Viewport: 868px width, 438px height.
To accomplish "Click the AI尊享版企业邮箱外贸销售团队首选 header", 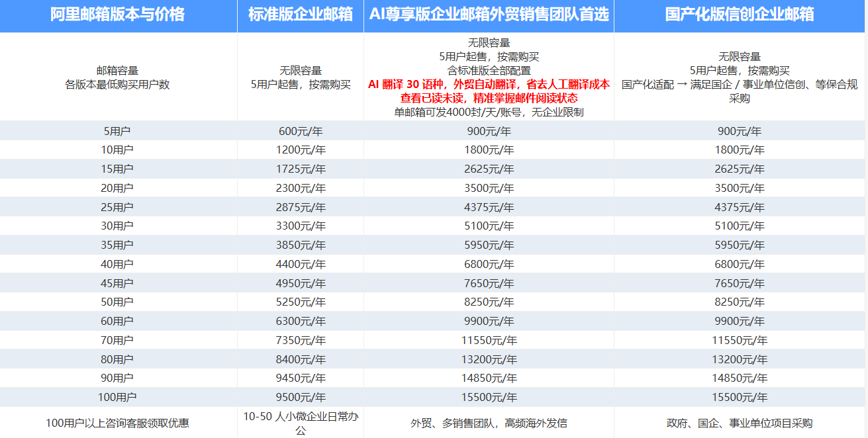I will (x=489, y=15).
